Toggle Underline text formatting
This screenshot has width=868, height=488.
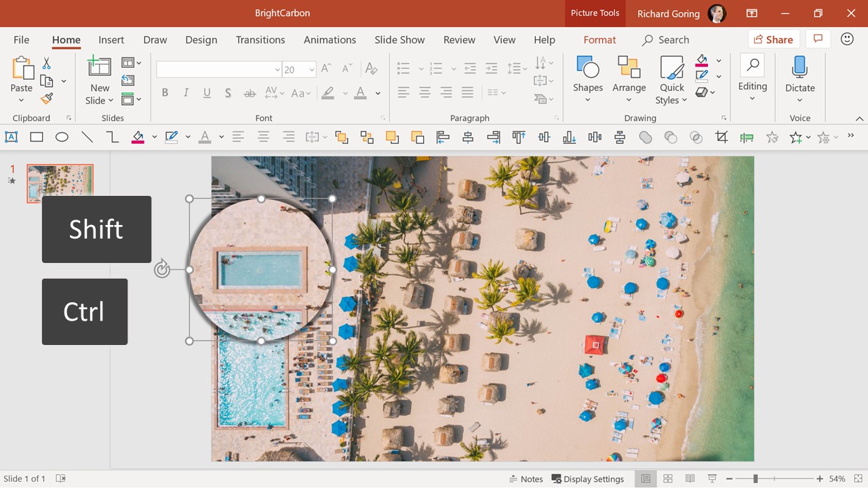point(207,93)
